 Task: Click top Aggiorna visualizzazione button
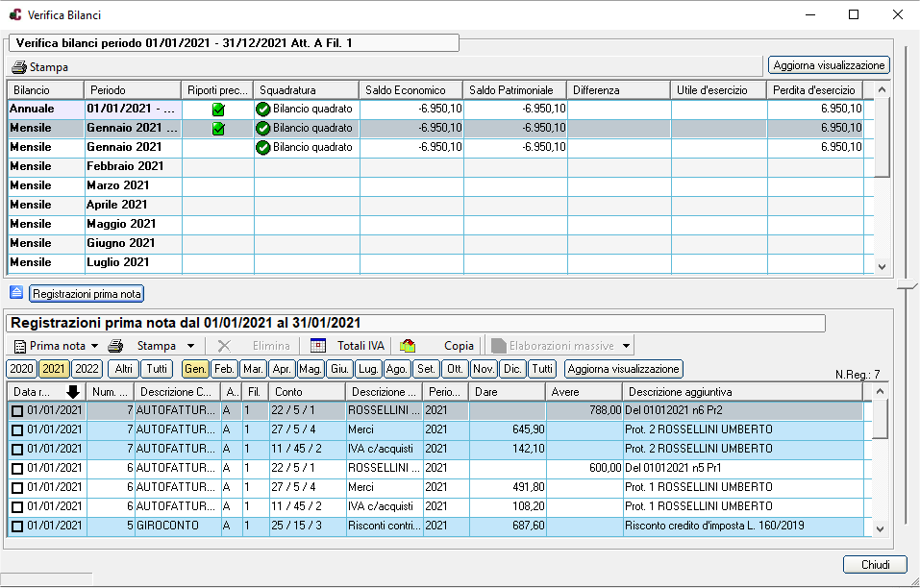click(x=829, y=65)
